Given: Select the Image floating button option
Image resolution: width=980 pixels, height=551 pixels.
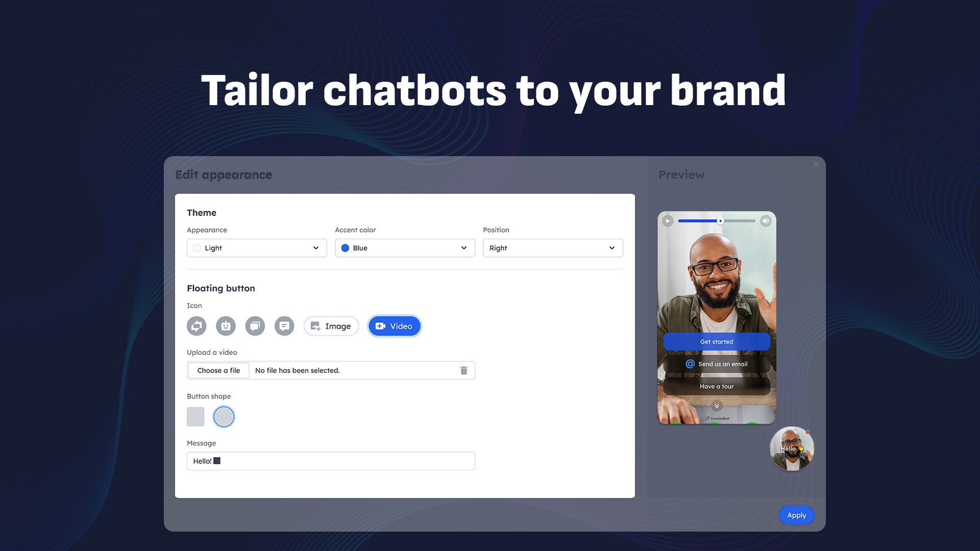Looking at the screenshot, I should pyautogui.click(x=330, y=325).
